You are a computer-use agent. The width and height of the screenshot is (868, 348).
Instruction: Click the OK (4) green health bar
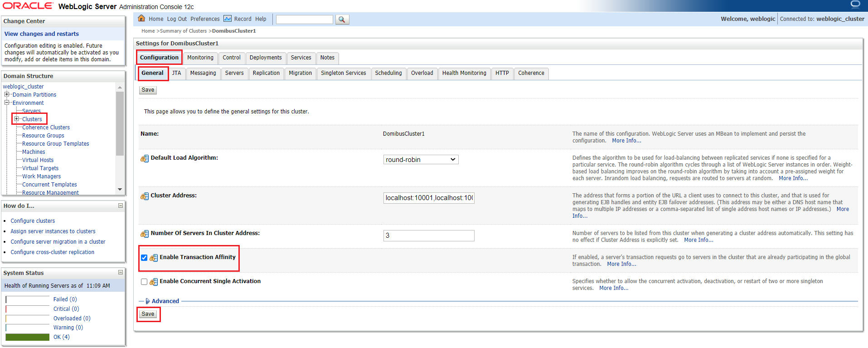(28, 337)
